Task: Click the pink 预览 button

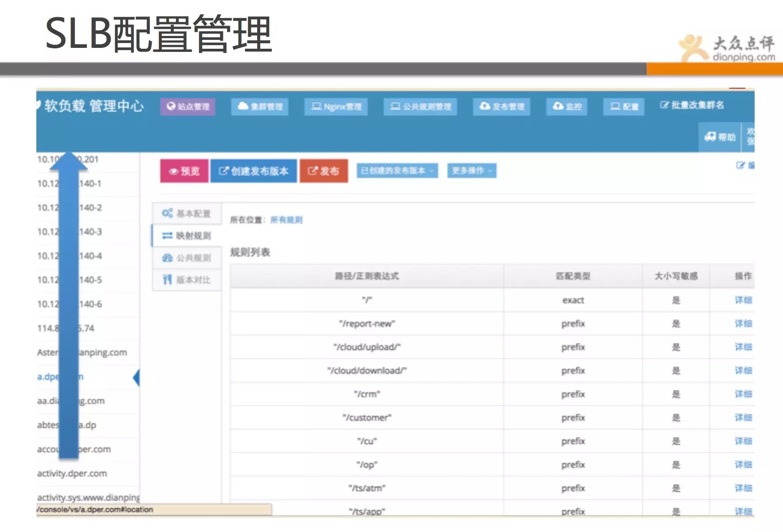Action: click(184, 171)
